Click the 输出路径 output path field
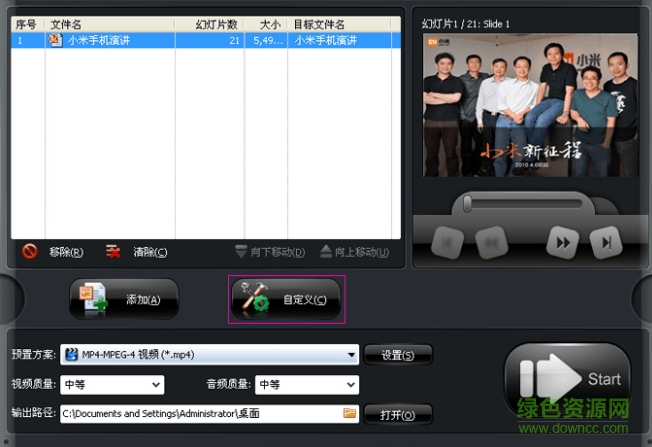Screen dimensions: 652x447 pos(200,413)
